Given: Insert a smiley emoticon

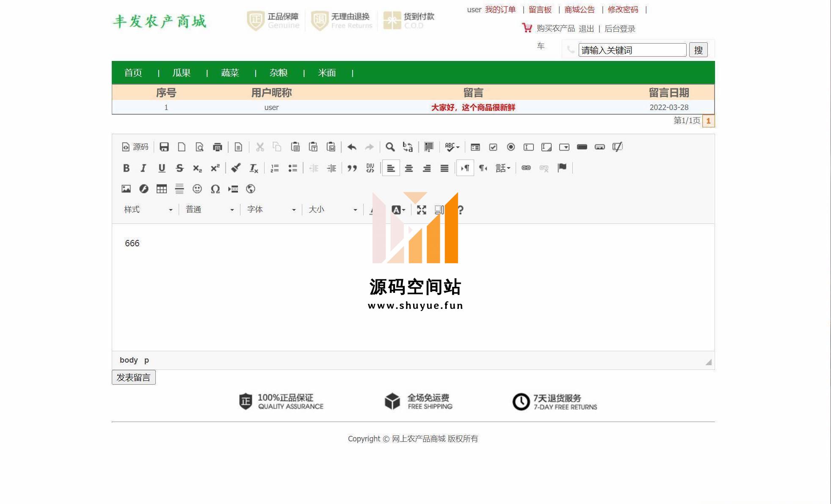Looking at the screenshot, I should 197,189.
